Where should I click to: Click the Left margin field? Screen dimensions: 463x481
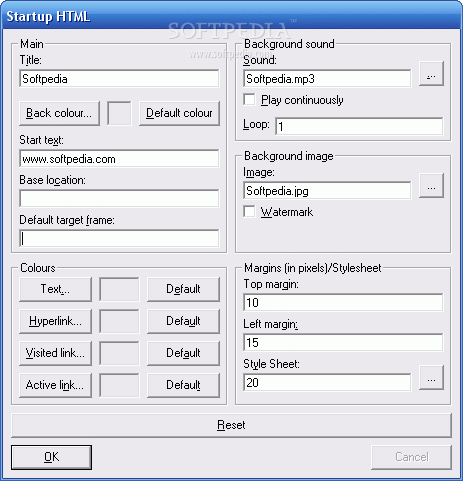click(343, 343)
